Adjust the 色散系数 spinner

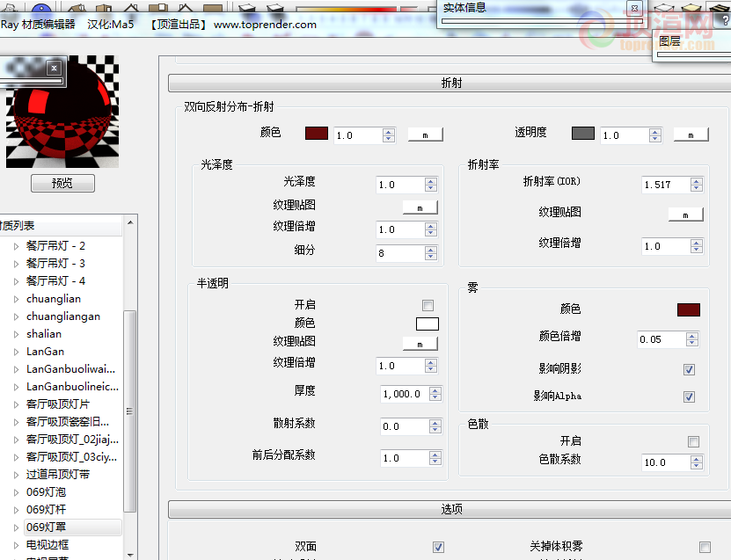pyautogui.click(x=697, y=462)
